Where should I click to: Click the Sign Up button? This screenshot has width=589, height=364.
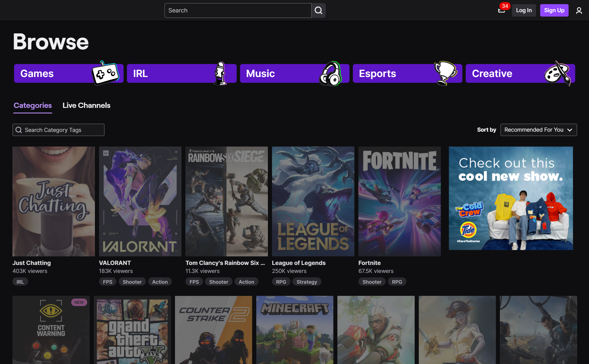[554, 10]
